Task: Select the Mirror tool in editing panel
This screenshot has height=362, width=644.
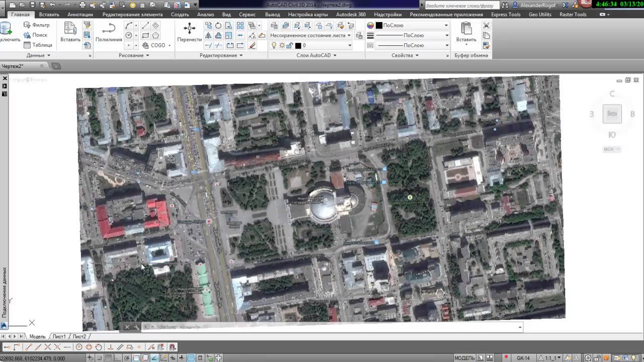Action: click(208, 36)
